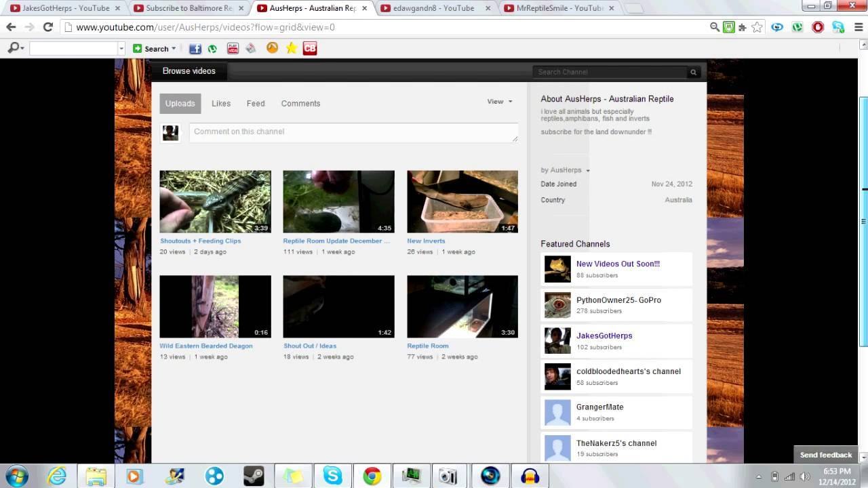Switch to the JakesGotHerps browser tab
Viewport: 868px width, 488px height.
point(66,8)
